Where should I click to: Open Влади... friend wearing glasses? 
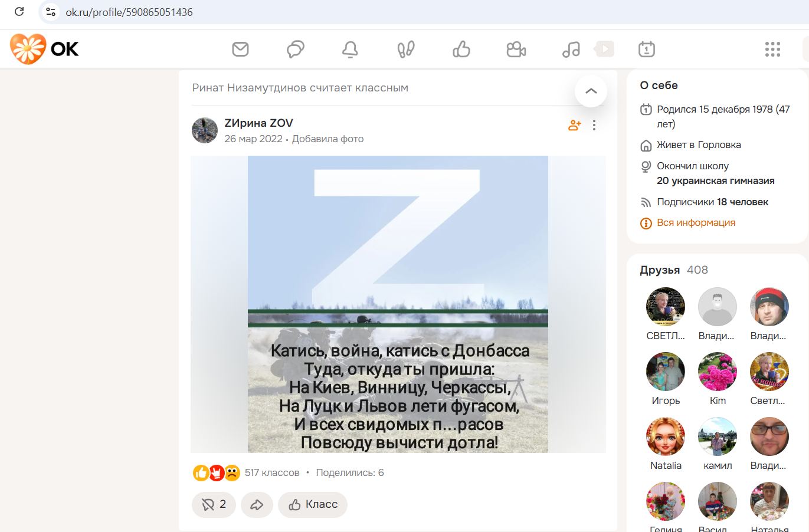[769, 436]
